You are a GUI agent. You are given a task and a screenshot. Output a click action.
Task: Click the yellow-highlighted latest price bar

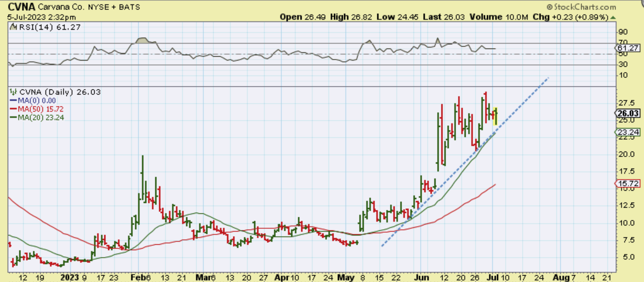[x=496, y=117]
